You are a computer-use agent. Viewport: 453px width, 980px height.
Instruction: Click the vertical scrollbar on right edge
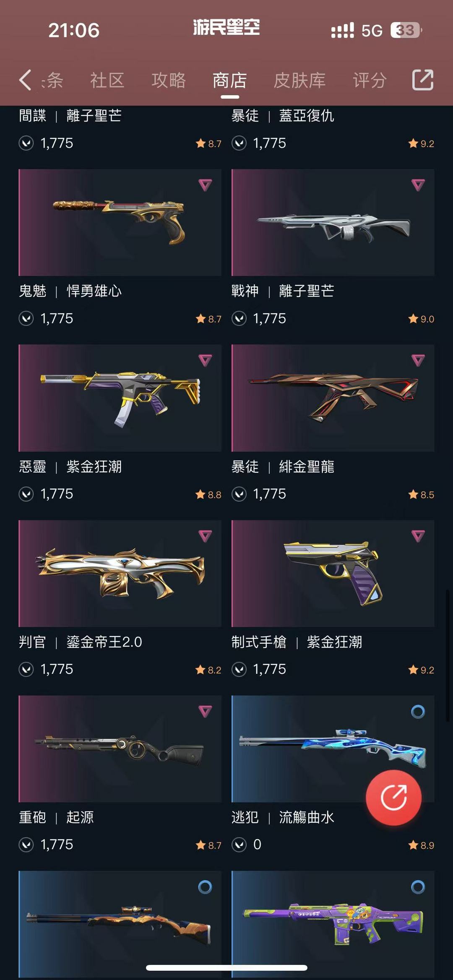click(x=448, y=655)
